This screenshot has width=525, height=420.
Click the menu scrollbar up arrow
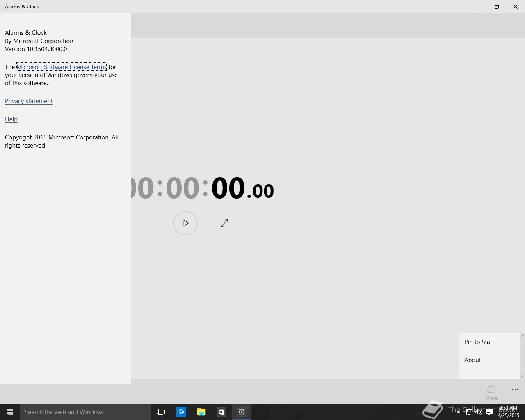pos(522,336)
